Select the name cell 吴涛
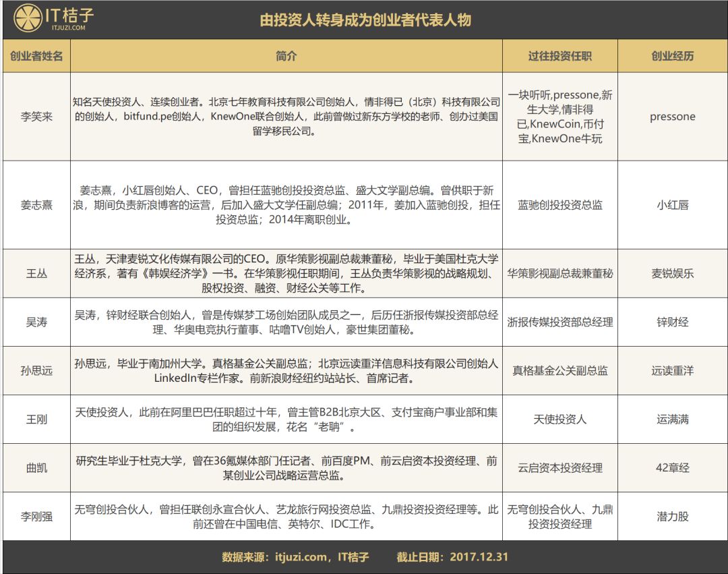 pyautogui.click(x=36, y=322)
